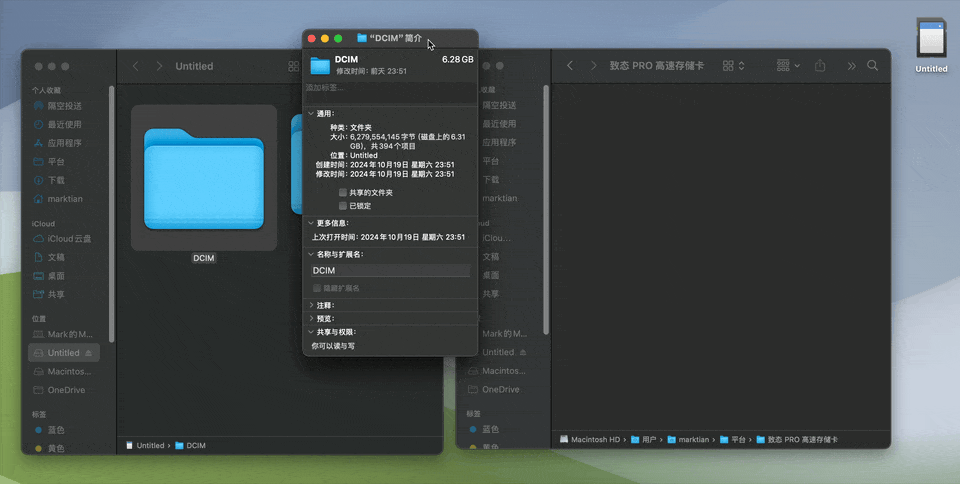
Task: Expand the Comments (注释) section
Action: (x=311, y=305)
